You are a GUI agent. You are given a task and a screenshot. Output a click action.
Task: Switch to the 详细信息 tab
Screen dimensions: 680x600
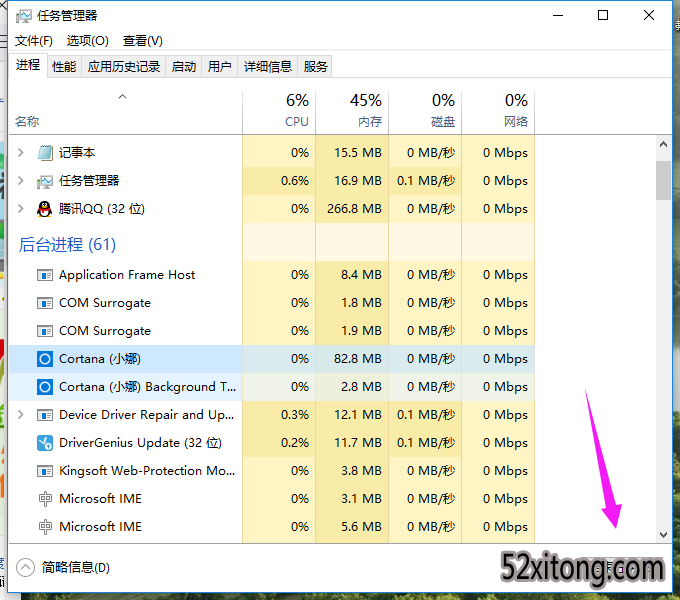coord(268,67)
